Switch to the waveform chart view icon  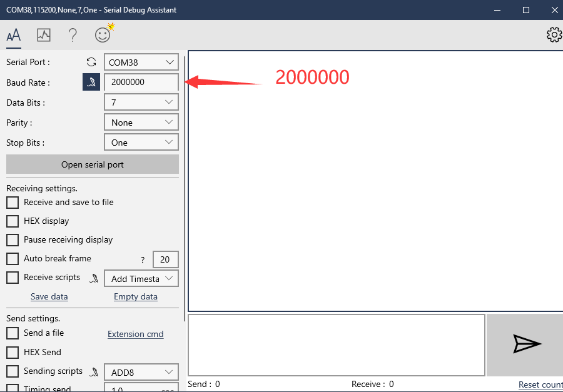[44, 35]
